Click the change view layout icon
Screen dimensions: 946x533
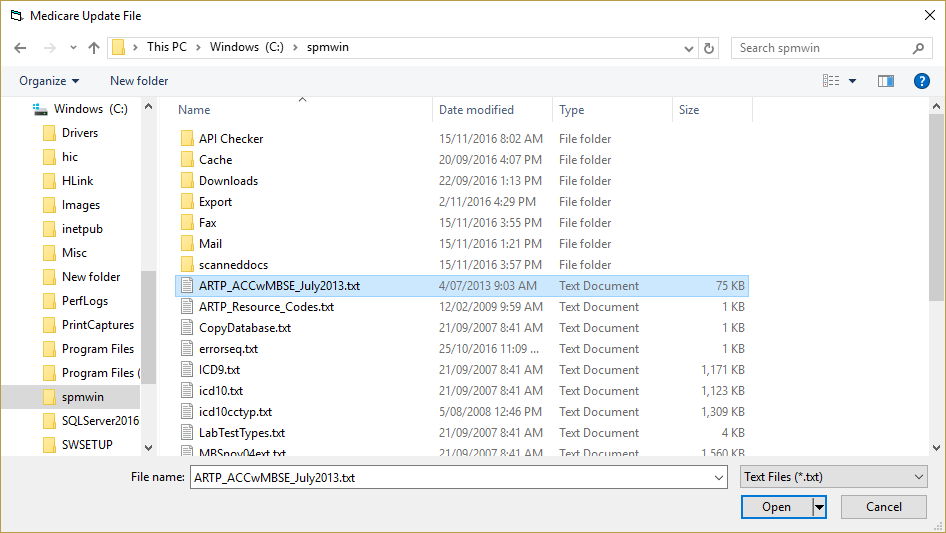[x=831, y=81]
